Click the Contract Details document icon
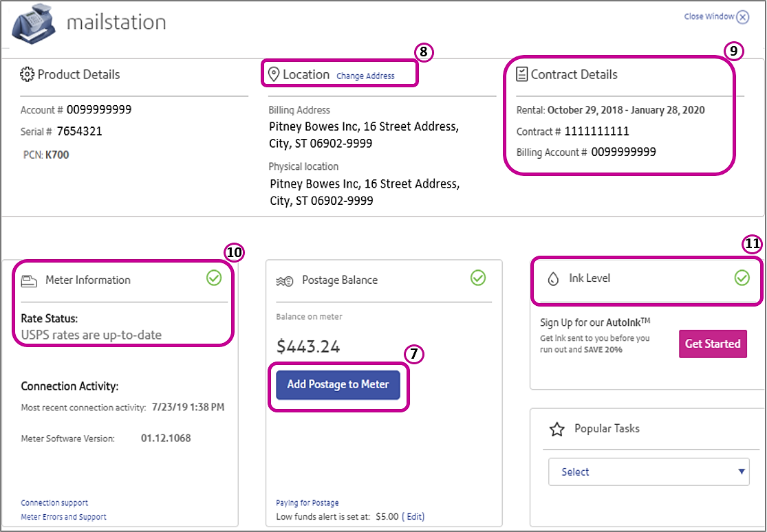767x532 pixels. point(522,74)
